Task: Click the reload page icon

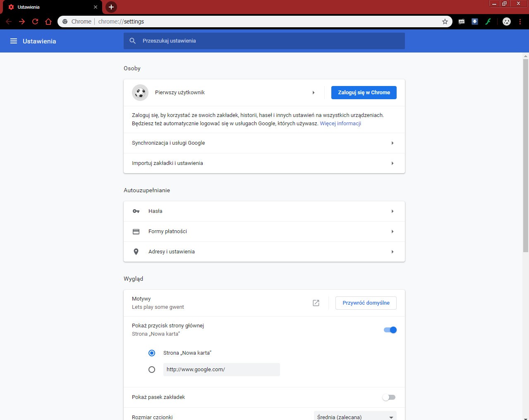Action: 35,21
